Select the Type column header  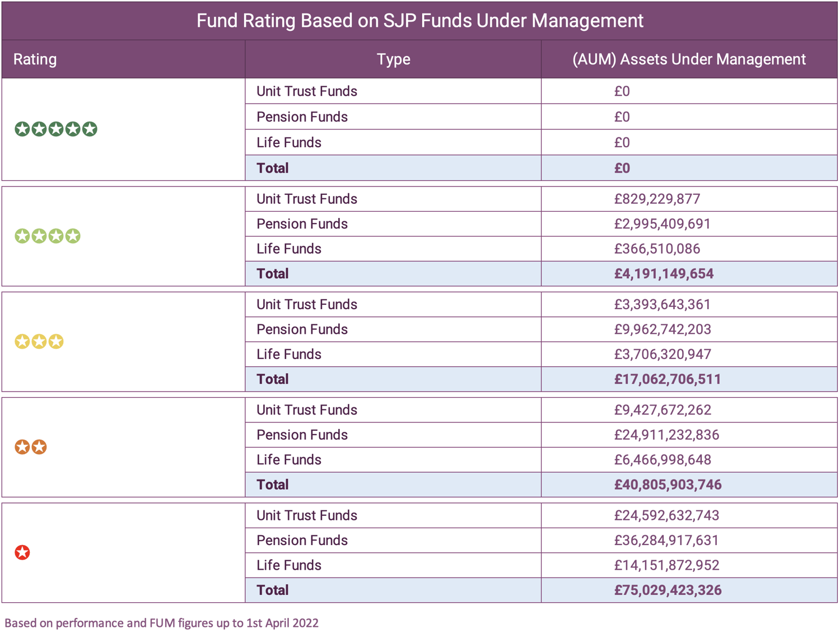point(393,59)
